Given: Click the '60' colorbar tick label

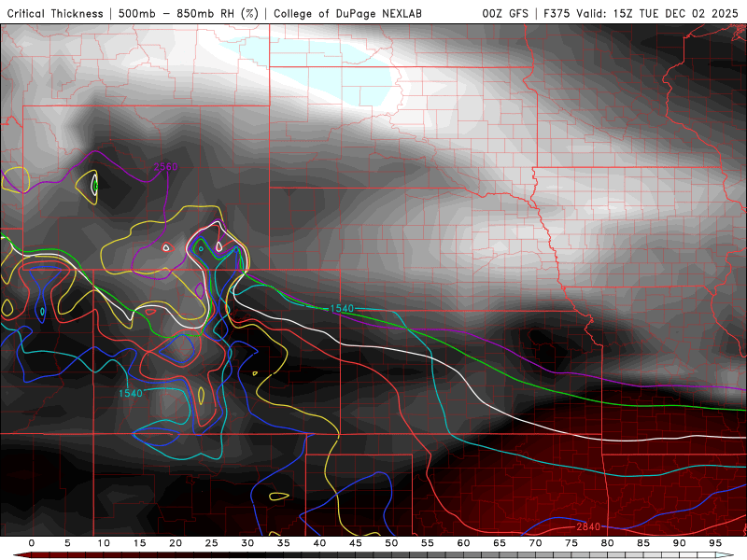Looking at the screenshot, I should coord(463,543).
